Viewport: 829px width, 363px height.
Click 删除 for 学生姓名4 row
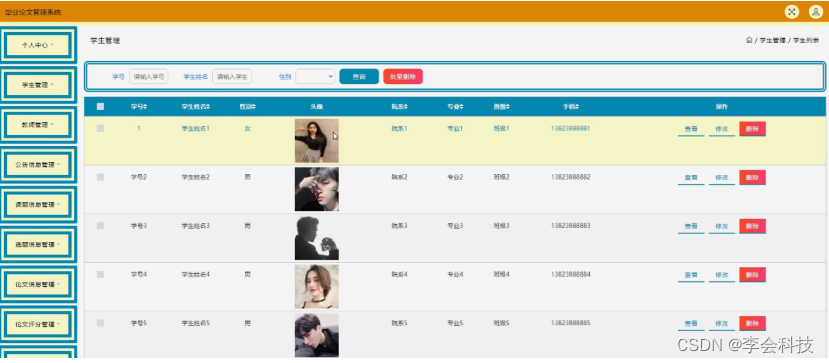752,275
